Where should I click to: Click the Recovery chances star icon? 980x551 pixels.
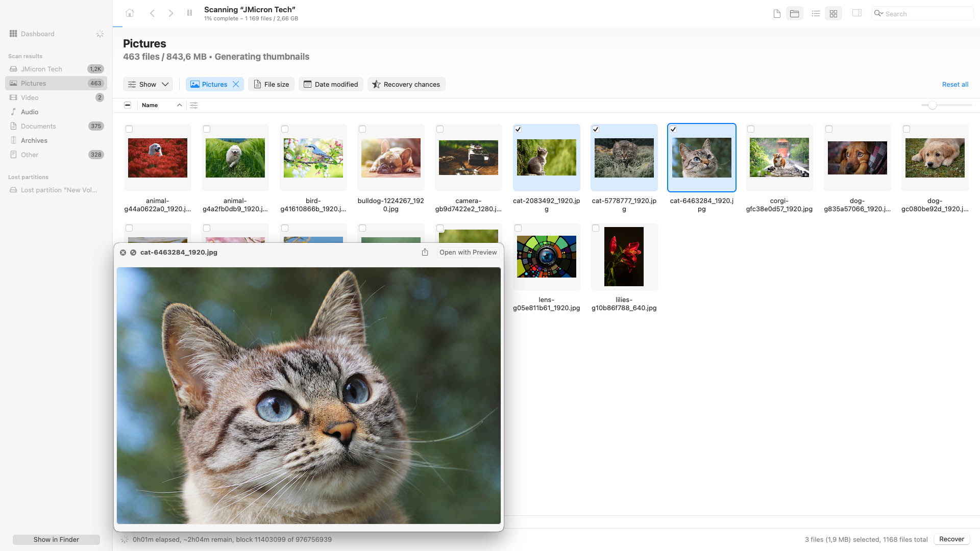[376, 84]
